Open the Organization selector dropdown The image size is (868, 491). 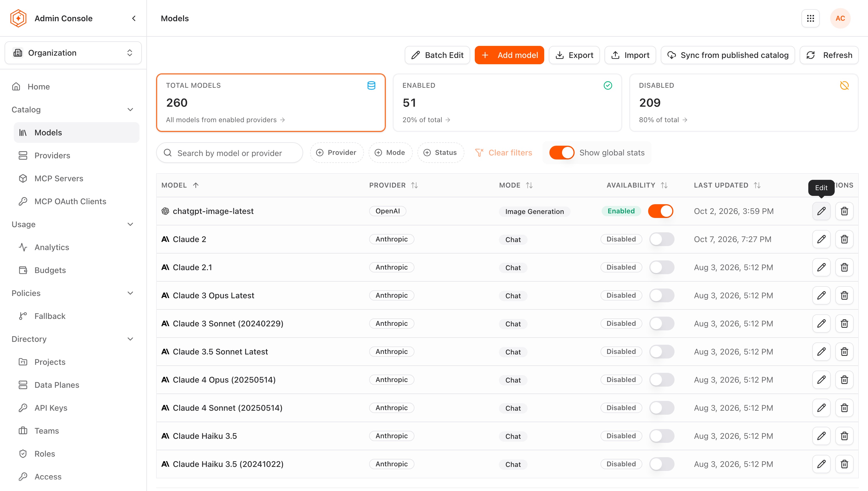(x=73, y=53)
